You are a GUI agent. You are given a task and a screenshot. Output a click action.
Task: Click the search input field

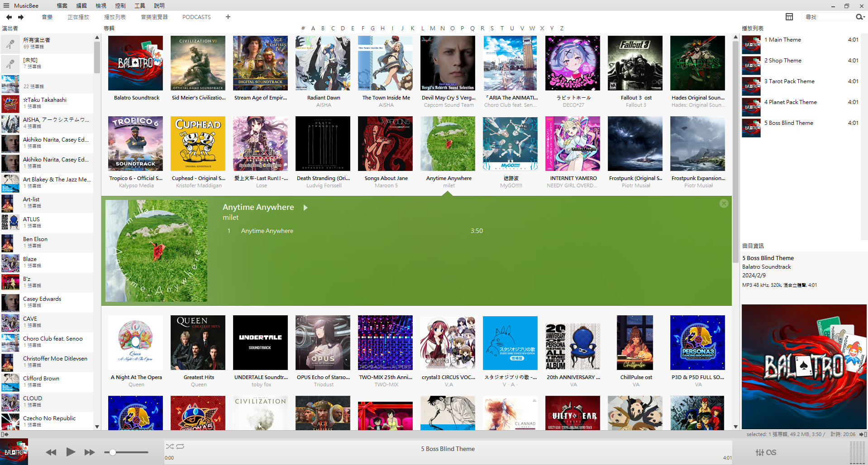[828, 17]
